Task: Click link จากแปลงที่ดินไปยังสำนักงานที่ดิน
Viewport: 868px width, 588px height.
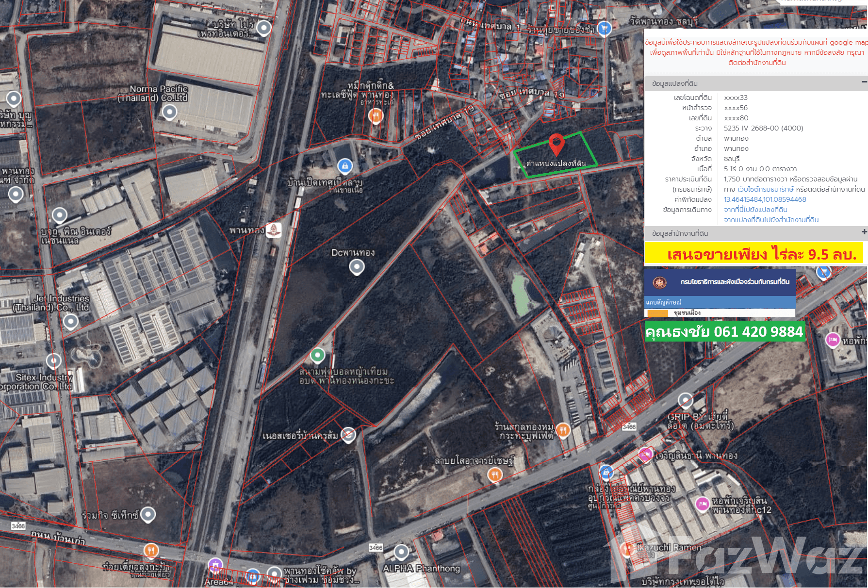Action: point(771,220)
